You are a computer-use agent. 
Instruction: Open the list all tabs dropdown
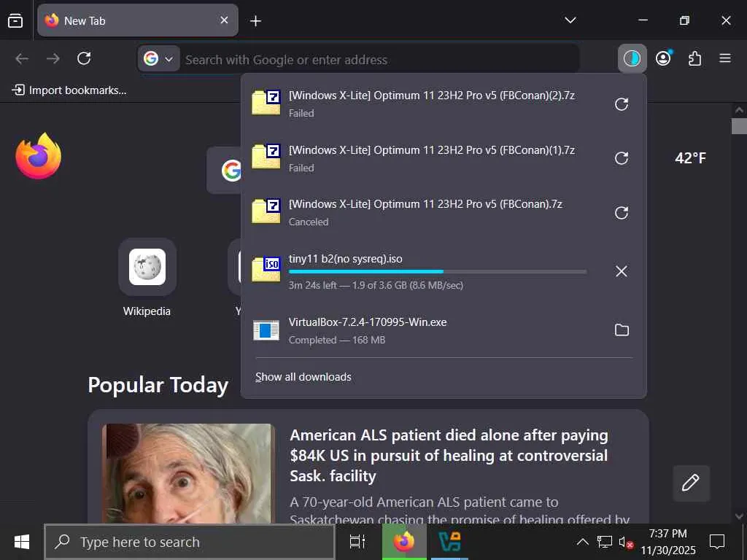point(570,20)
